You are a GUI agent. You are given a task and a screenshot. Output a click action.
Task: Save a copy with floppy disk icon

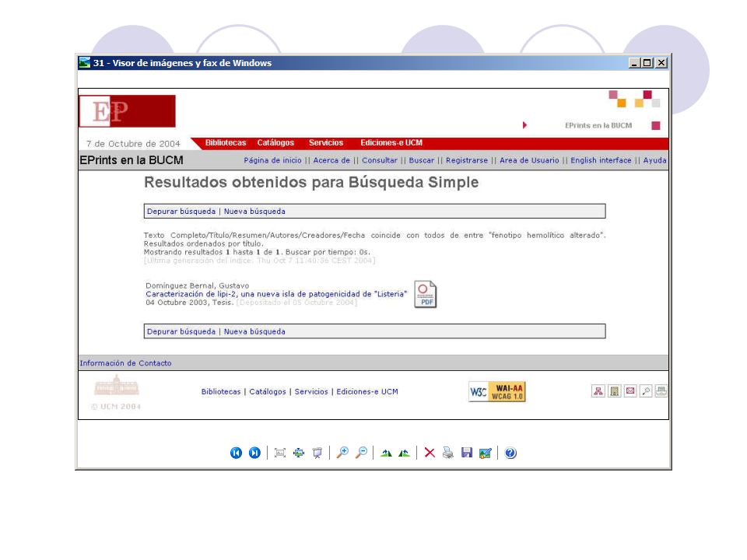pyautogui.click(x=467, y=453)
